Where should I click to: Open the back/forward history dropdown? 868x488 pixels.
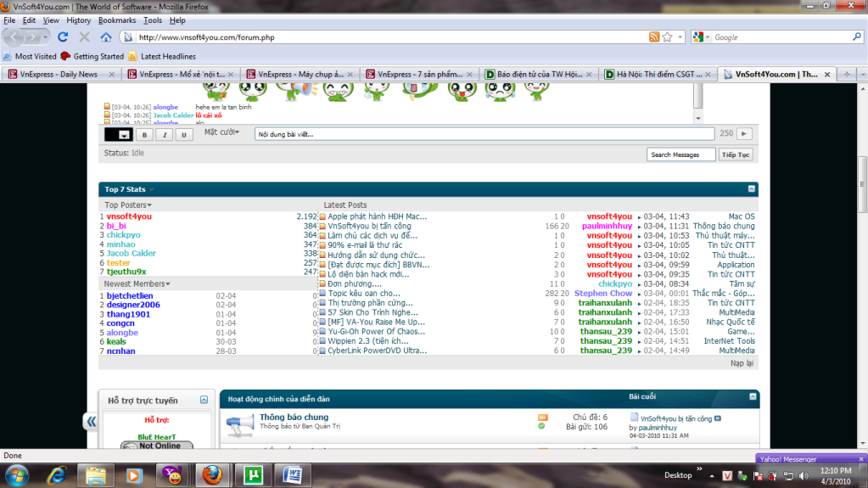(45, 37)
